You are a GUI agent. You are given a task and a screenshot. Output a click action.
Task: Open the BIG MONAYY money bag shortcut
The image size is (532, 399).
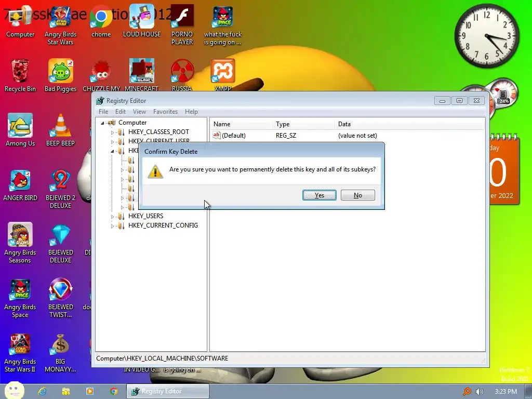(60, 353)
